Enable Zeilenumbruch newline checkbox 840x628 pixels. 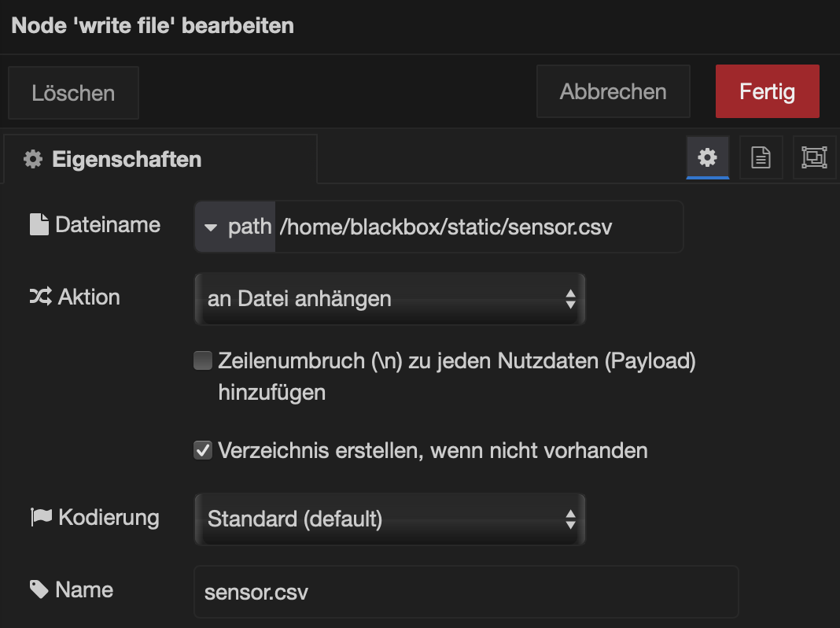(x=203, y=361)
